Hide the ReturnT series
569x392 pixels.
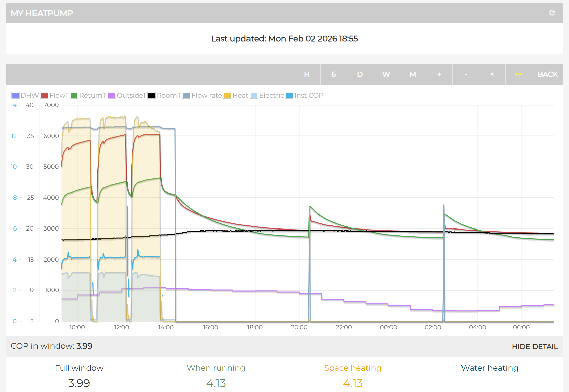(x=88, y=95)
